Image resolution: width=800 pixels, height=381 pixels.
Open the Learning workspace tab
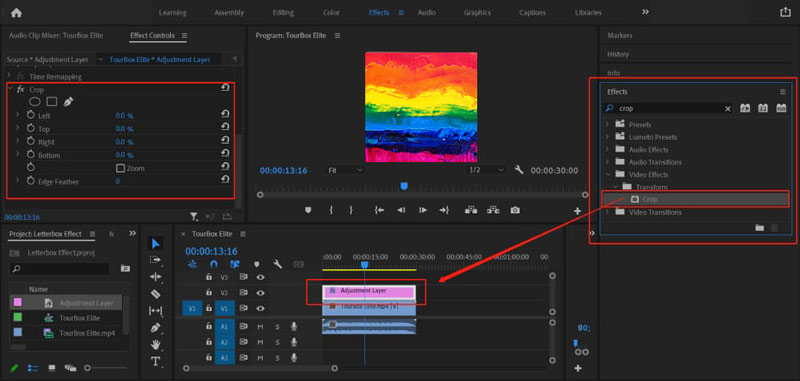click(x=172, y=13)
